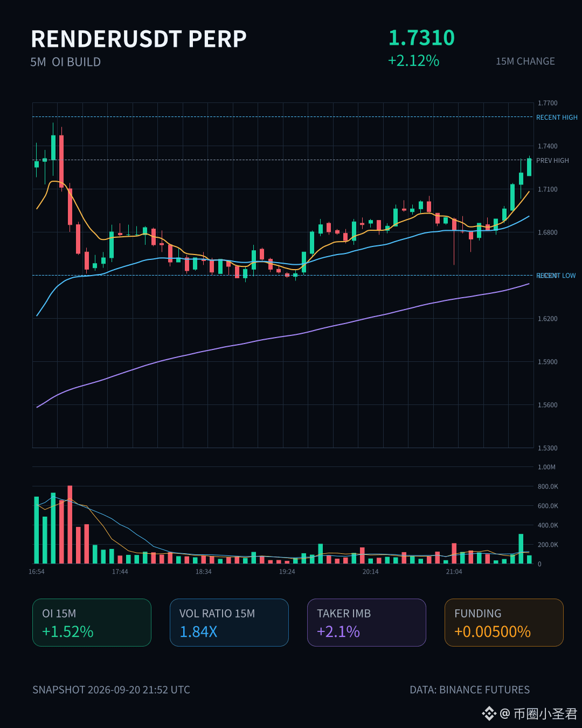This screenshot has width=582, height=728.
Task: Click the 800.00K volume axis label
Action: [x=548, y=486]
